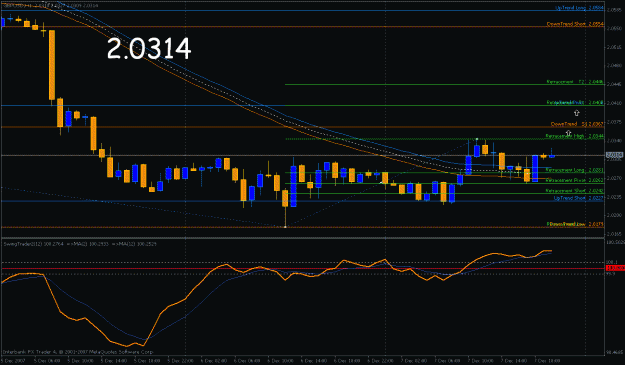Click the SwingTrader indicator title text
The height and width of the screenshot is (365, 625).
[80, 243]
